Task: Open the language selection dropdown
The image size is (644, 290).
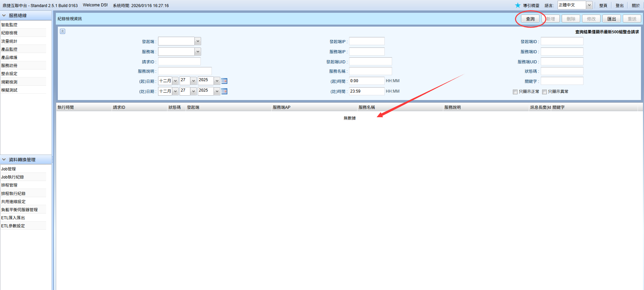Action: click(x=589, y=5)
